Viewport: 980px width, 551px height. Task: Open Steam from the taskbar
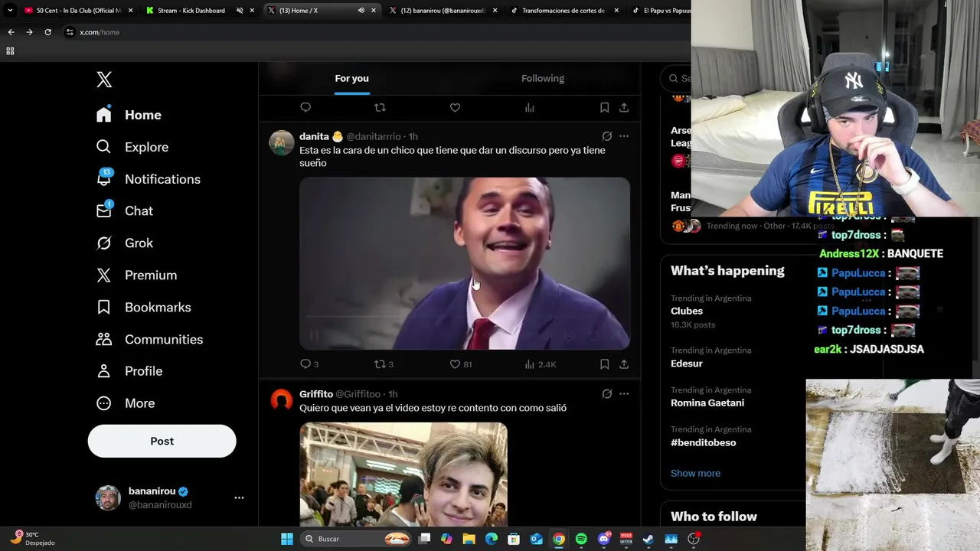pyautogui.click(x=648, y=539)
